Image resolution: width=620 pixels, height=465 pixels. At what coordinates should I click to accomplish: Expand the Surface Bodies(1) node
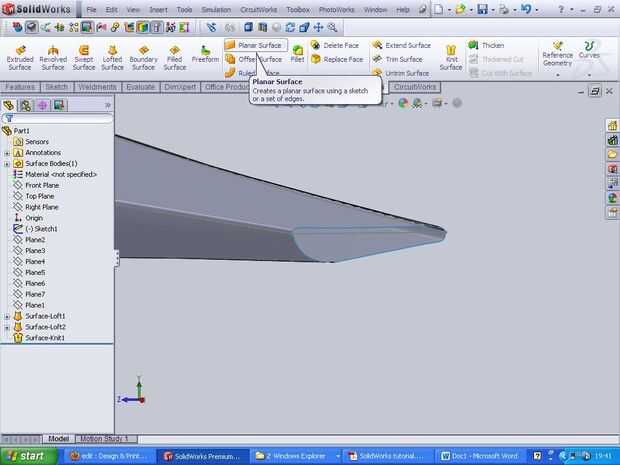[7, 164]
